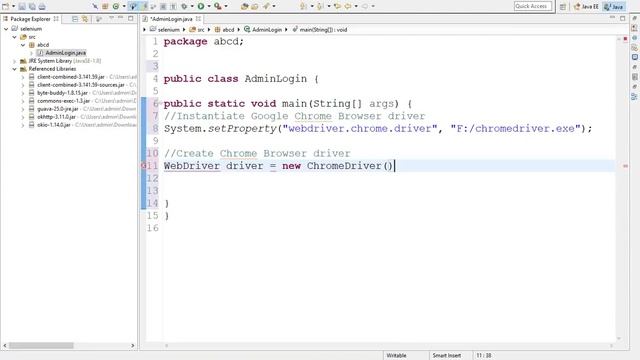Image resolution: width=640 pixels, height=360 pixels.
Task: Expand the byte-buddy-1.8.15.jar node
Action: click(x=23, y=93)
